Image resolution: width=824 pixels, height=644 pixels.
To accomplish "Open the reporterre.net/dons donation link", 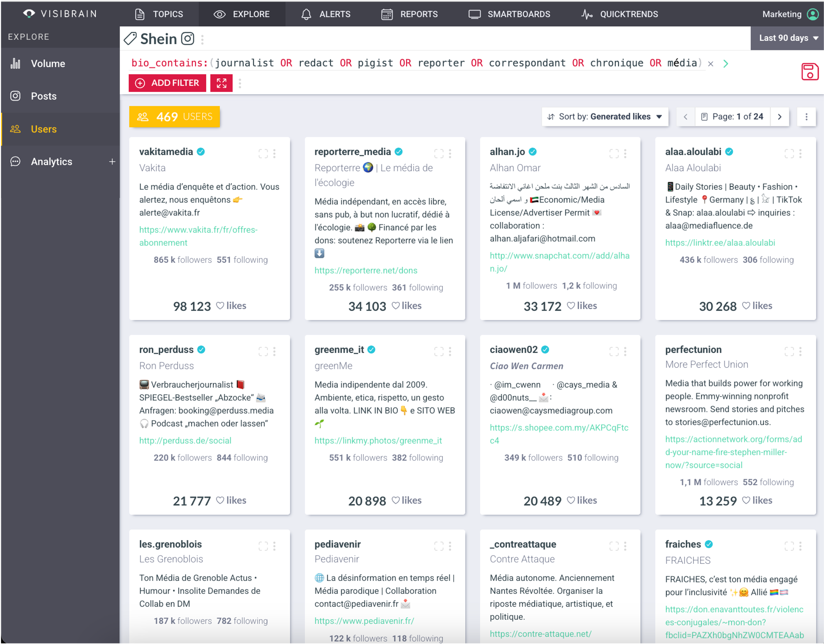I will point(366,270).
